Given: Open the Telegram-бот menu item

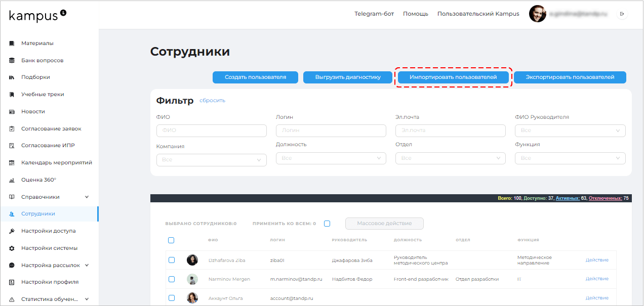Looking at the screenshot, I should pos(374,14).
